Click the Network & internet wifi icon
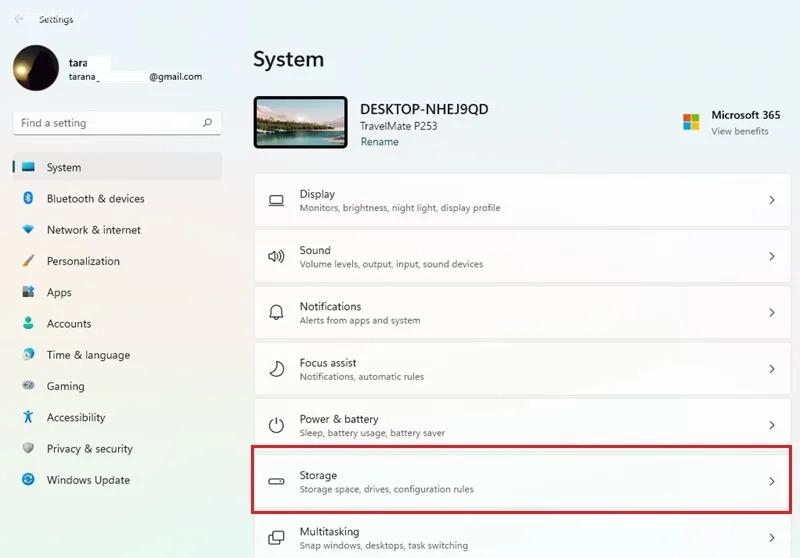800x558 pixels. (x=28, y=230)
